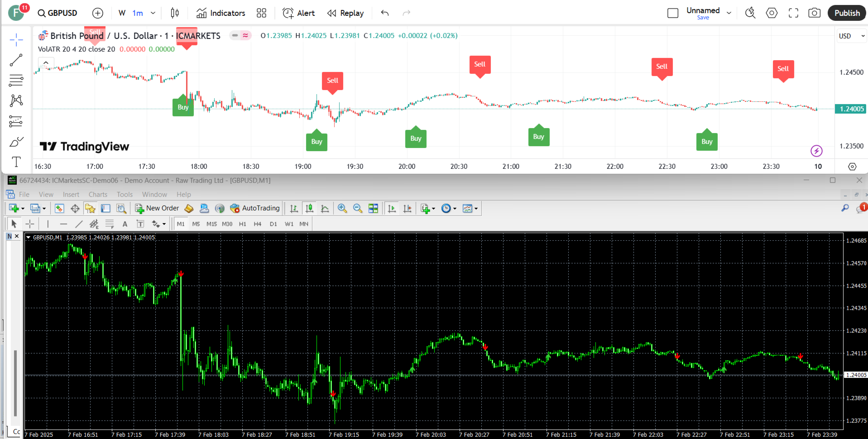Image resolution: width=868 pixels, height=439 pixels.
Task: Select the brush drawing tool
Action: click(16, 142)
